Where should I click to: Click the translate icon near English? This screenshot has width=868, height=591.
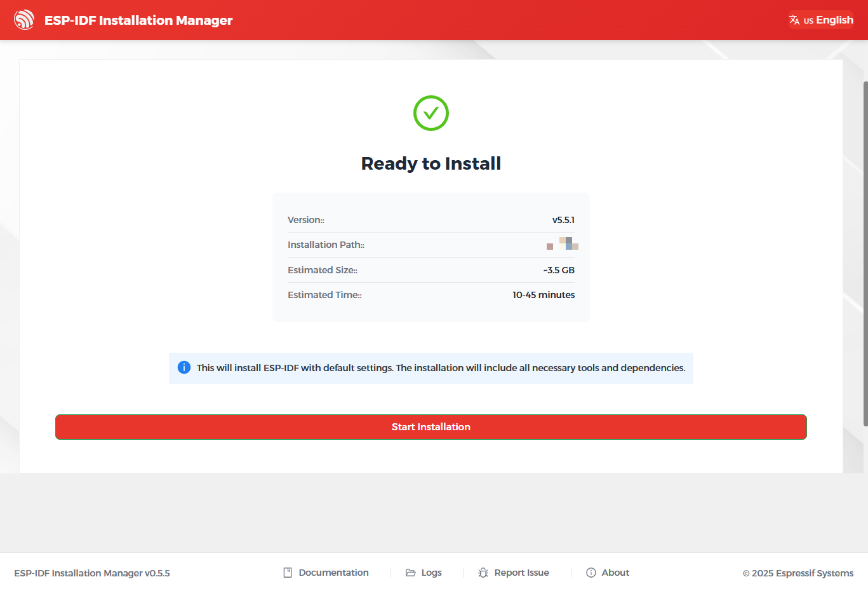coord(794,20)
